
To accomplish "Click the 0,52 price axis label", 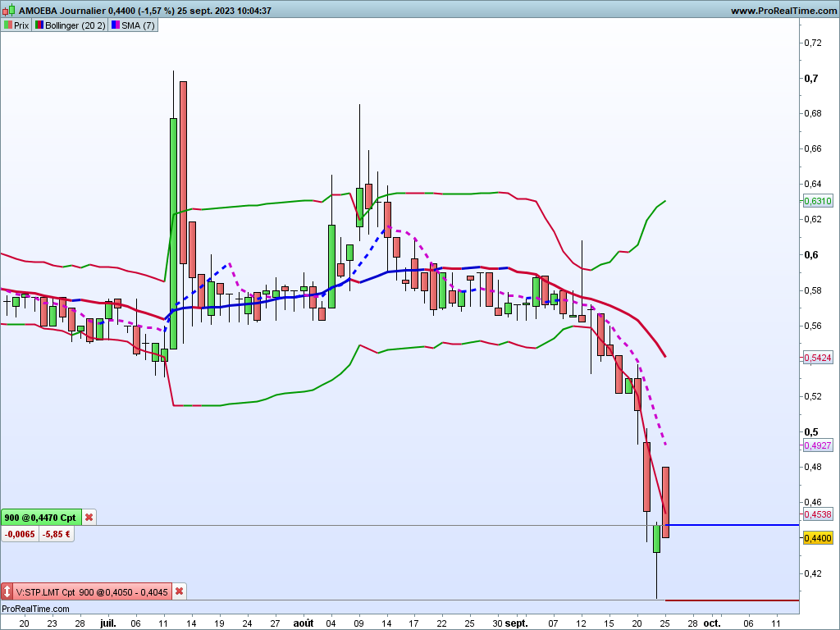I will (813, 396).
